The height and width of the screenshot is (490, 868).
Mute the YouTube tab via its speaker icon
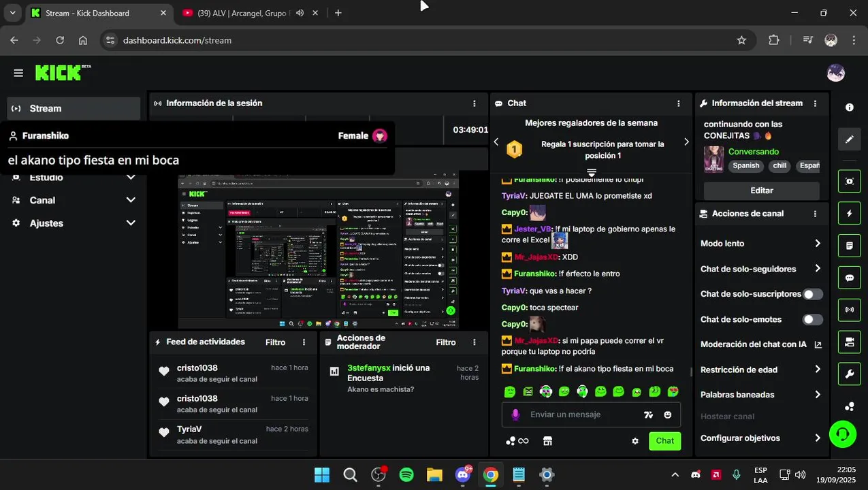300,13
